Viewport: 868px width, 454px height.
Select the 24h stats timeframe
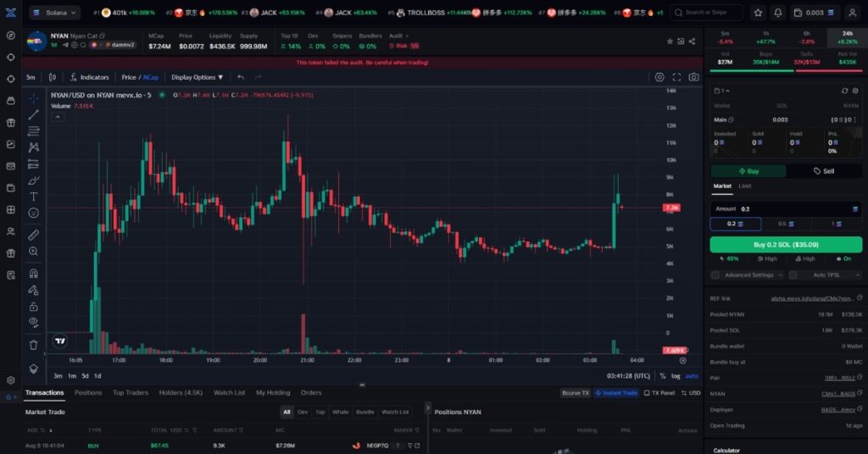pos(847,37)
